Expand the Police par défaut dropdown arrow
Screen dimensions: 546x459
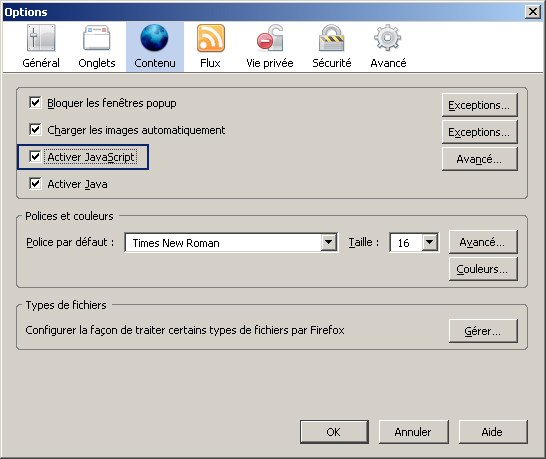pos(329,242)
